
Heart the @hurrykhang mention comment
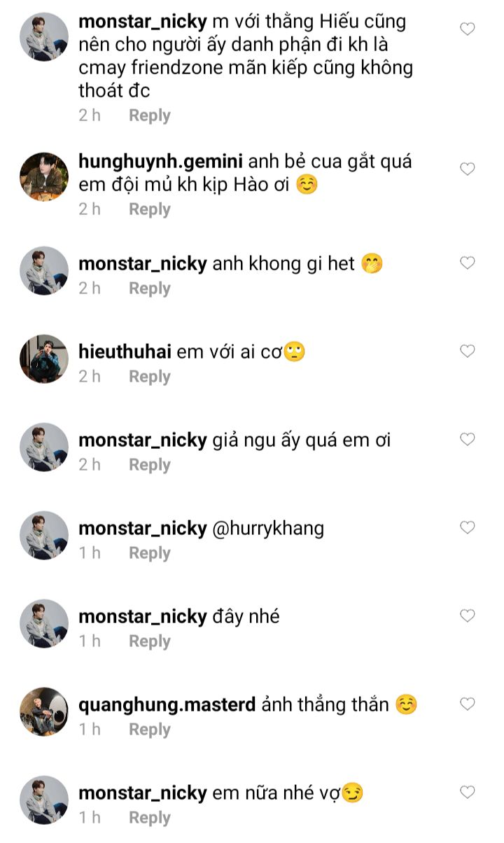(x=467, y=527)
